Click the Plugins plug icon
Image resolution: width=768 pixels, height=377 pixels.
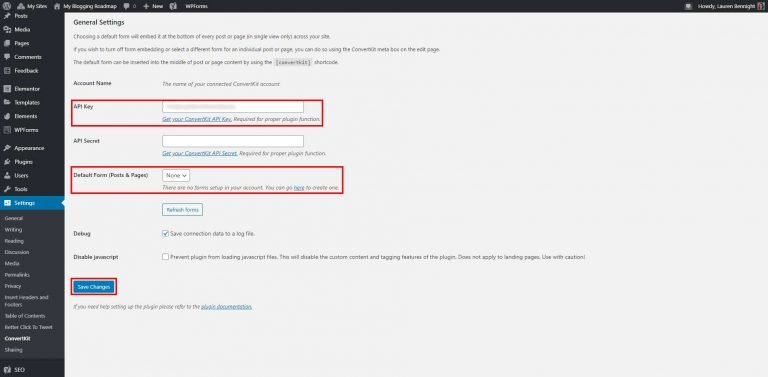[7, 162]
